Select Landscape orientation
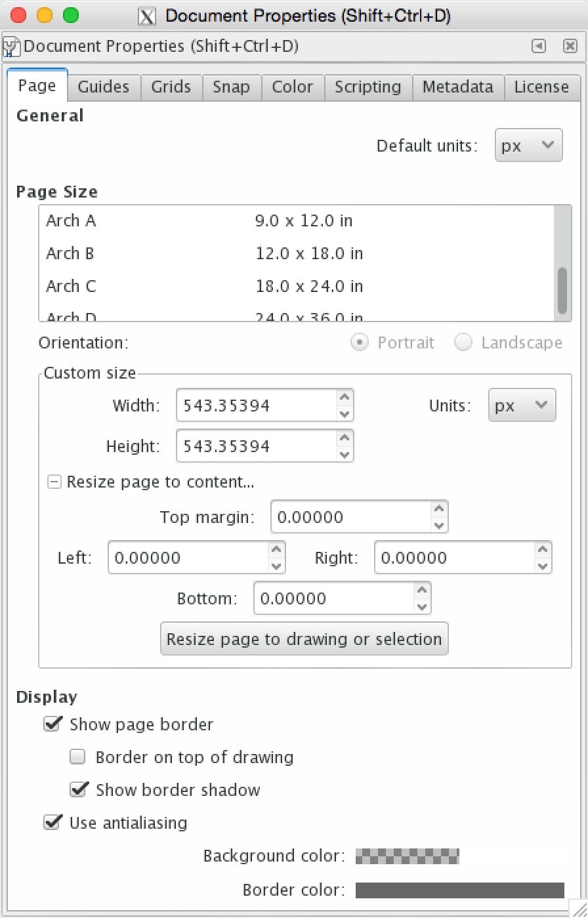The width and height of the screenshot is (588, 918). (x=463, y=343)
